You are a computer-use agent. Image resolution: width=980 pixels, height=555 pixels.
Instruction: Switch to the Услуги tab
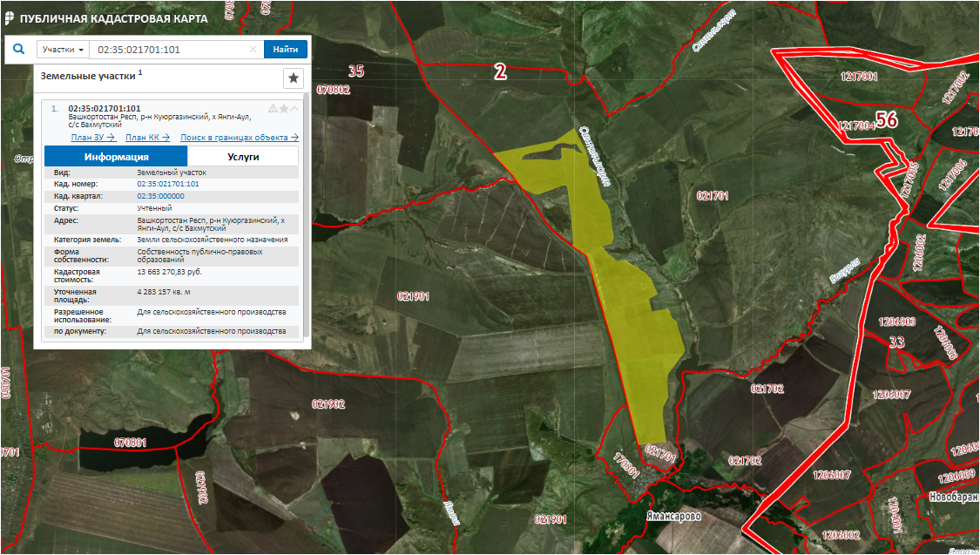tap(243, 157)
